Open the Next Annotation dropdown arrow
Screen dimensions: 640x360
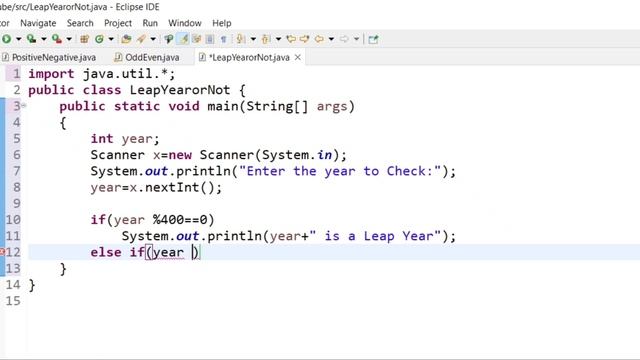point(253,39)
